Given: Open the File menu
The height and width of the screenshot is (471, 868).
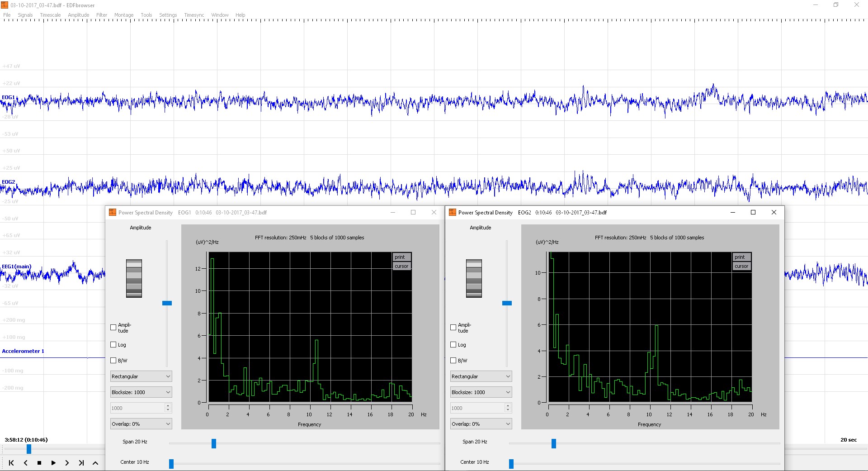Looking at the screenshot, I should 7,15.
